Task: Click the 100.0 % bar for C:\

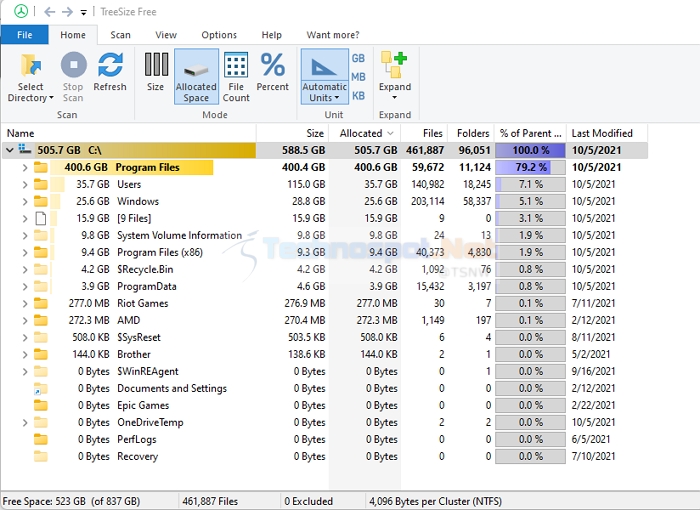Action: tap(530, 150)
